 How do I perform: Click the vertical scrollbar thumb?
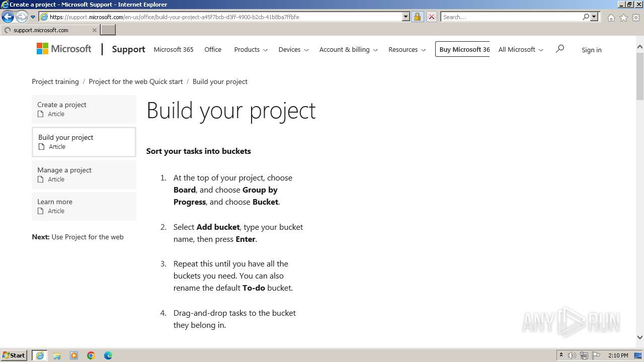coord(639,75)
